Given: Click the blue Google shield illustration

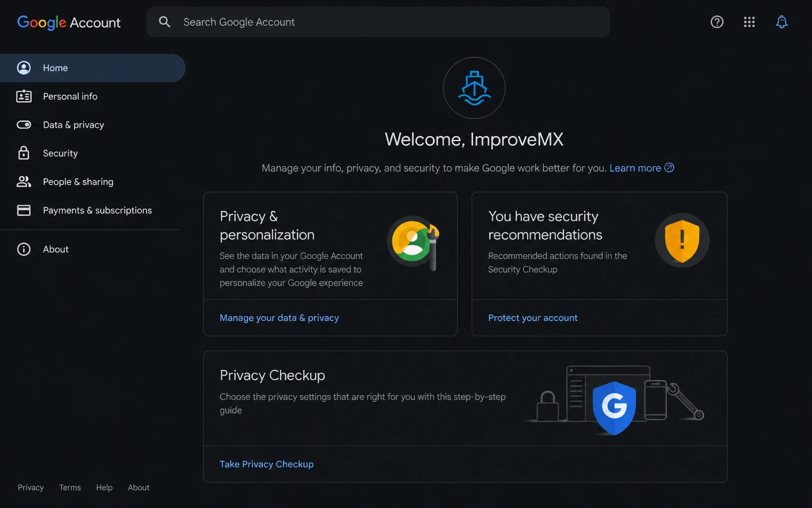Looking at the screenshot, I should point(614,408).
